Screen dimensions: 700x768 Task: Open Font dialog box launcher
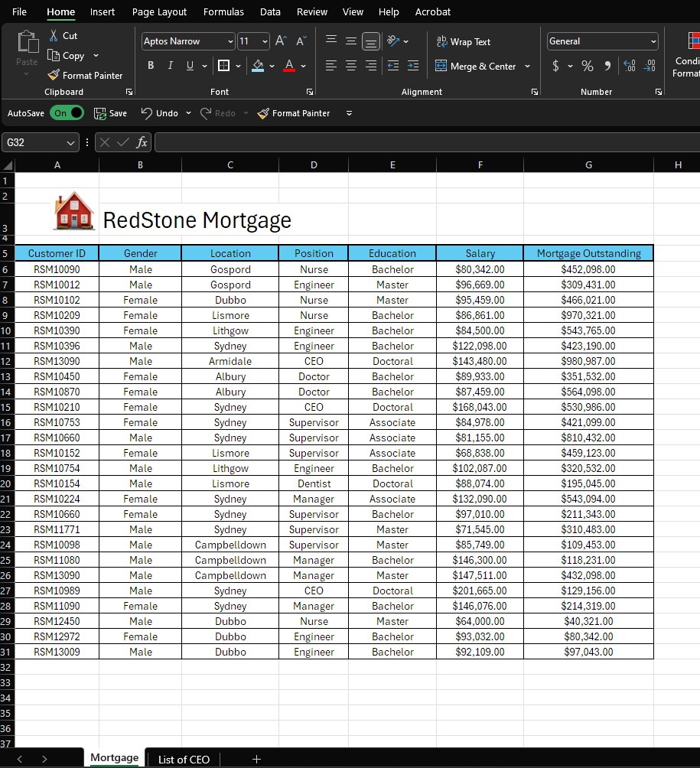click(x=310, y=92)
